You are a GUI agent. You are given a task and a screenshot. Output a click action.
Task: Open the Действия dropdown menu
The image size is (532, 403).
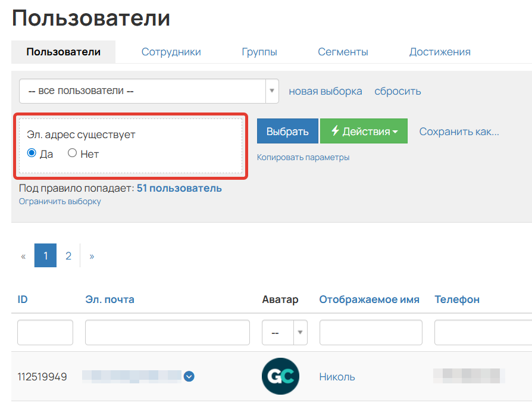tap(364, 131)
